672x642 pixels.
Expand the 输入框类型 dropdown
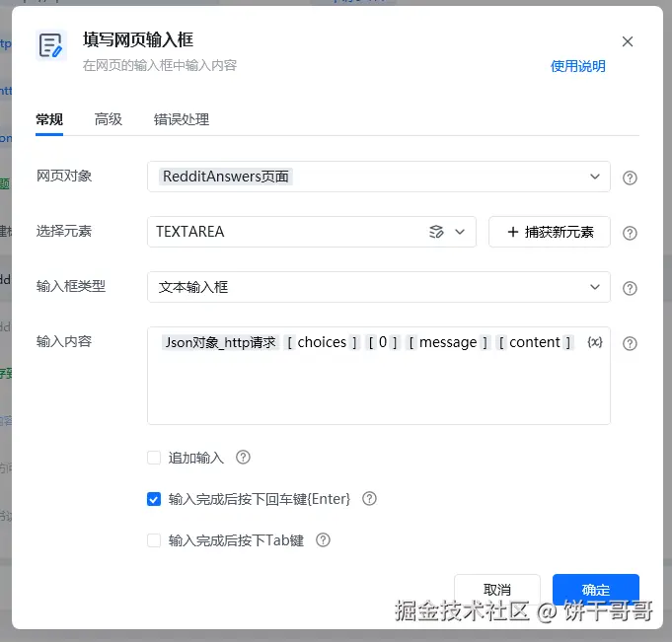pyautogui.click(x=594, y=287)
